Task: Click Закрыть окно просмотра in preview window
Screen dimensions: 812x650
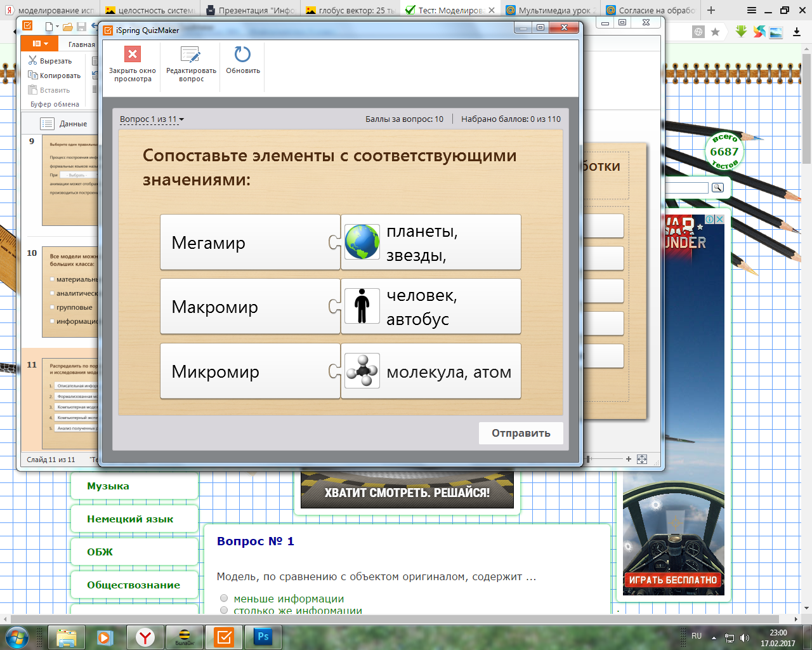Action: [x=132, y=65]
